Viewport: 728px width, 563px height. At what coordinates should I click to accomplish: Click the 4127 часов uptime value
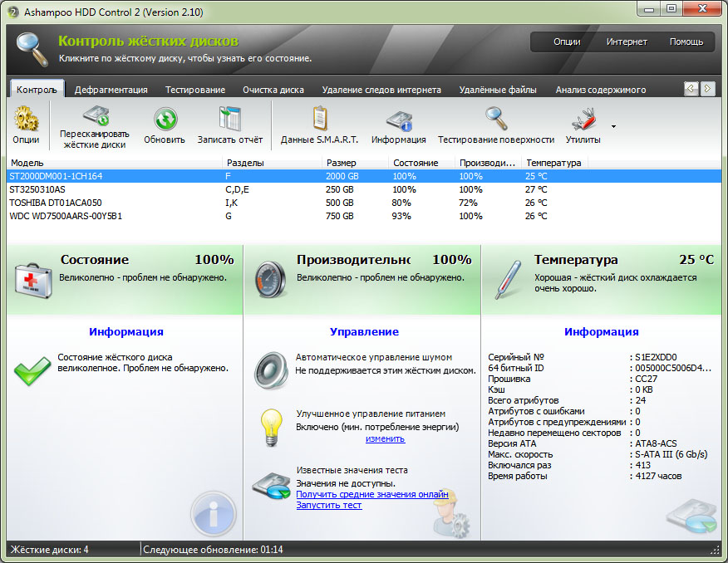(x=658, y=476)
